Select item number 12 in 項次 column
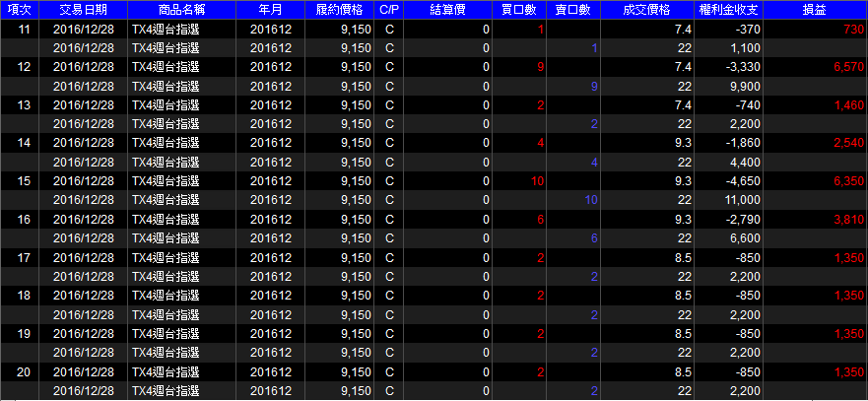The height and width of the screenshot is (401, 868). pyautogui.click(x=24, y=67)
